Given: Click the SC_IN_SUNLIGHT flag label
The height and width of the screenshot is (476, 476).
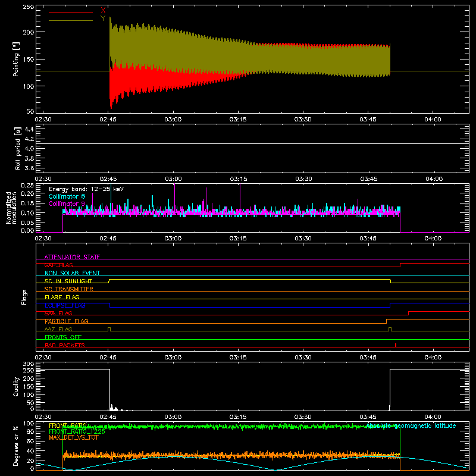Looking at the screenshot, I should tap(68, 281).
